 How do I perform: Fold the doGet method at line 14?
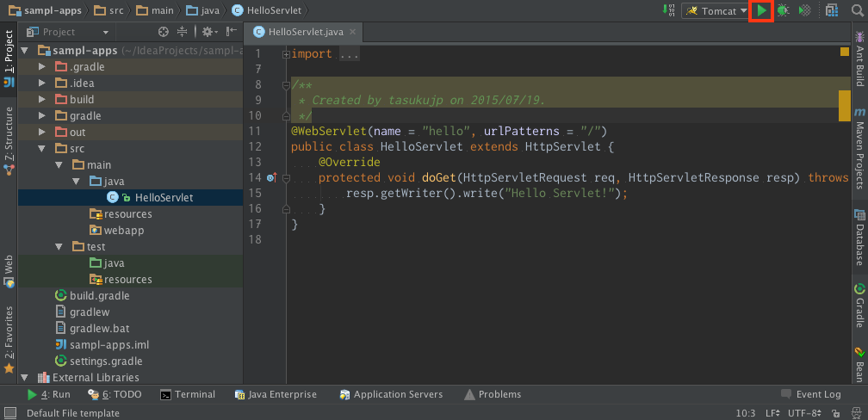pos(286,178)
